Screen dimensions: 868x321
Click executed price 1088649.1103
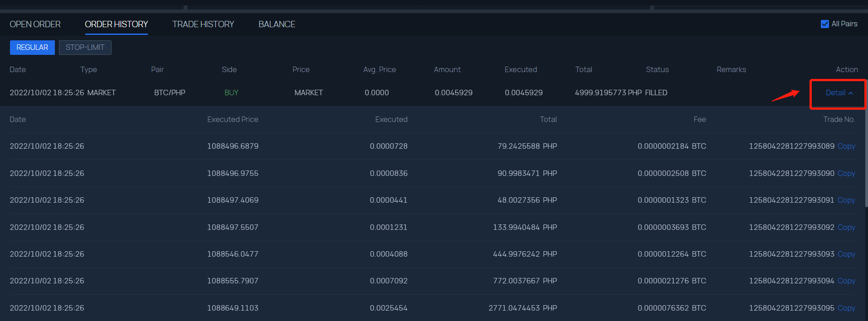pyautogui.click(x=233, y=308)
